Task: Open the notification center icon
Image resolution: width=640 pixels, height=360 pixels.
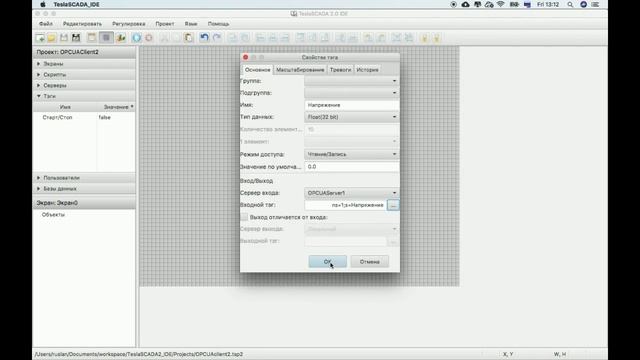Action: [596, 4]
